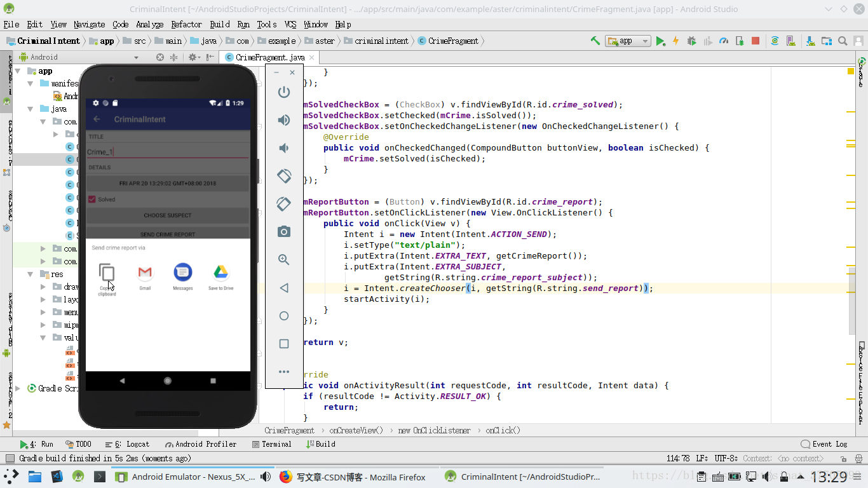Click the scroll-from-source target icon in Project panel

[160, 57]
